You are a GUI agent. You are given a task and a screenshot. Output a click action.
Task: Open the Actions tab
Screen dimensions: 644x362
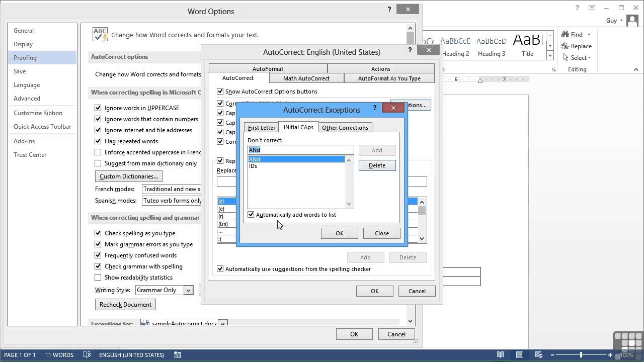click(x=380, y=68)
